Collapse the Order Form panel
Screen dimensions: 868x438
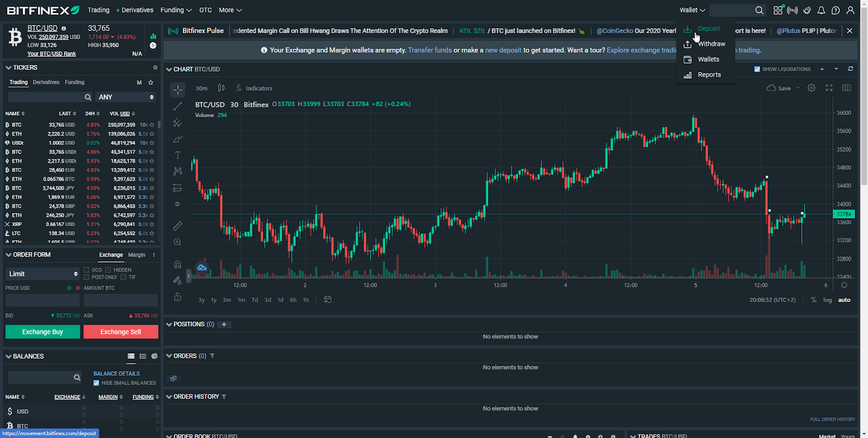tap(9, 255)
